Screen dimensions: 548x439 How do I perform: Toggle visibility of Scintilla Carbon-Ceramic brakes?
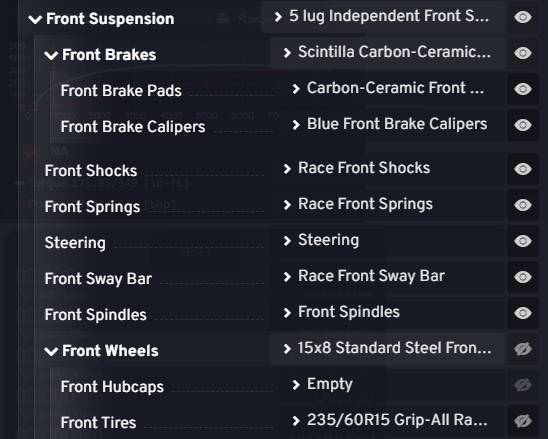pyautogui.click(x=523, y=53)
